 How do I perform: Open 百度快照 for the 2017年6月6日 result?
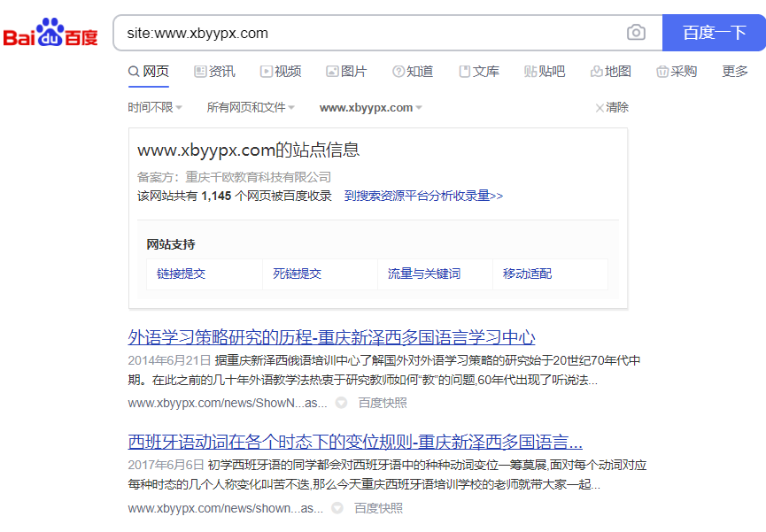[x=379, y=509]
